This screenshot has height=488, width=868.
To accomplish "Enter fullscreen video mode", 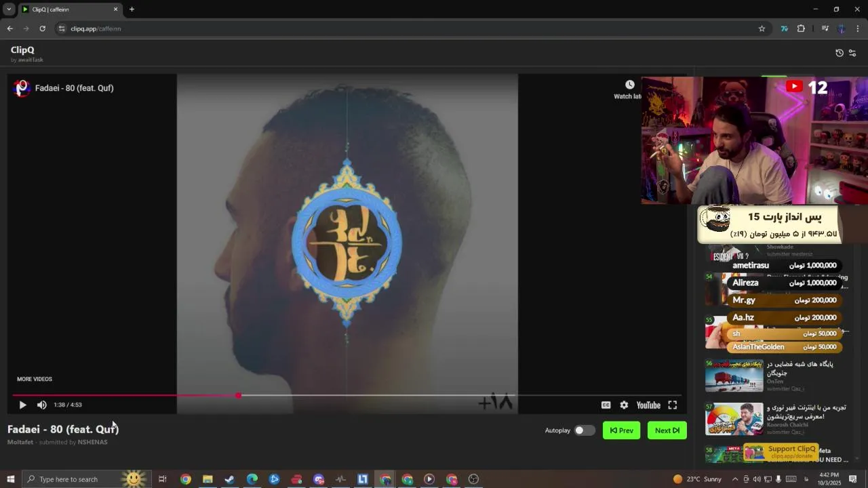I will click(x=673, y=405).
